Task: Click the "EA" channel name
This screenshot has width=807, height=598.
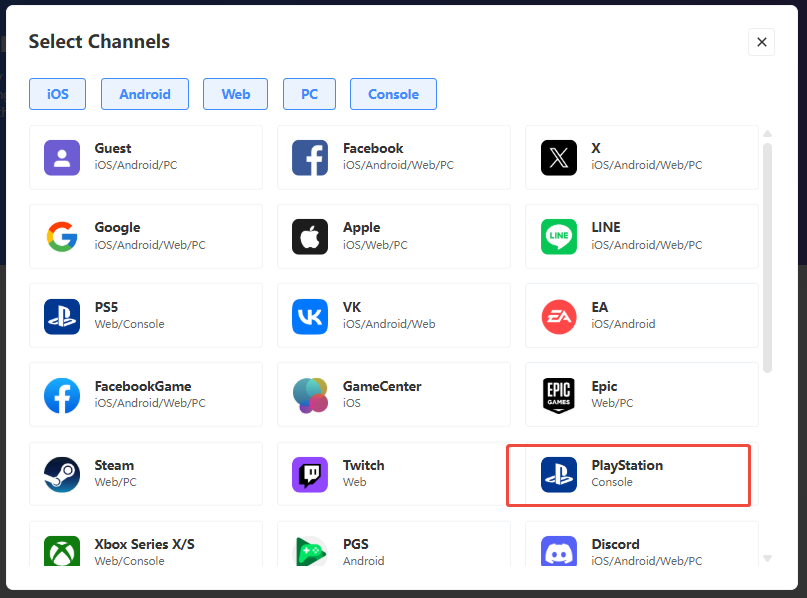Action: (600, 307)
